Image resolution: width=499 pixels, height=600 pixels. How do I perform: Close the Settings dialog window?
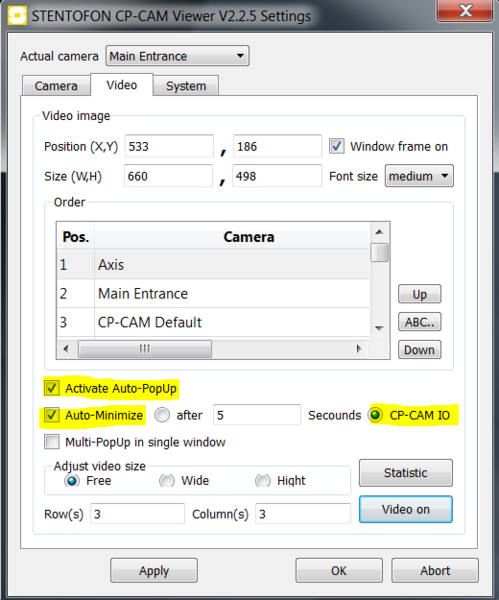click(x=465, y=11)
